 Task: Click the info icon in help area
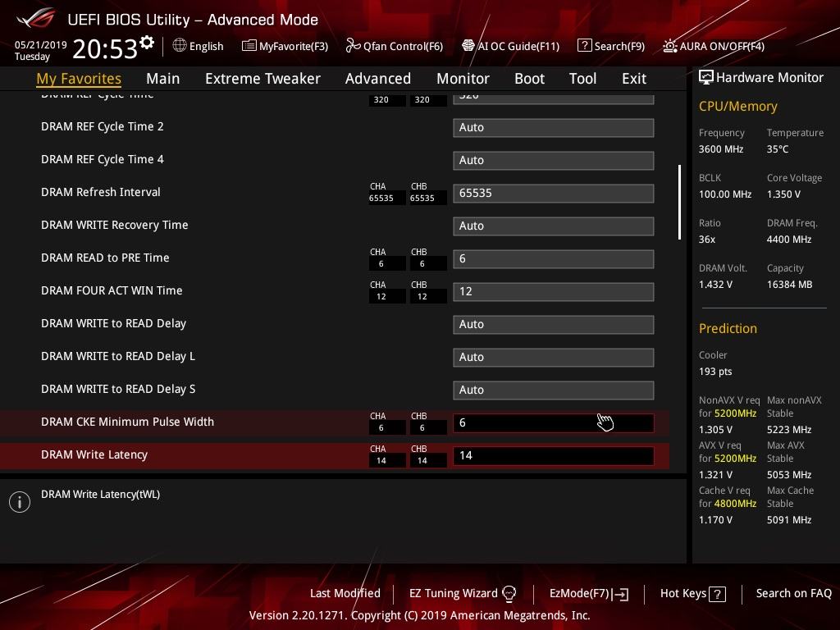pos(20,502)
